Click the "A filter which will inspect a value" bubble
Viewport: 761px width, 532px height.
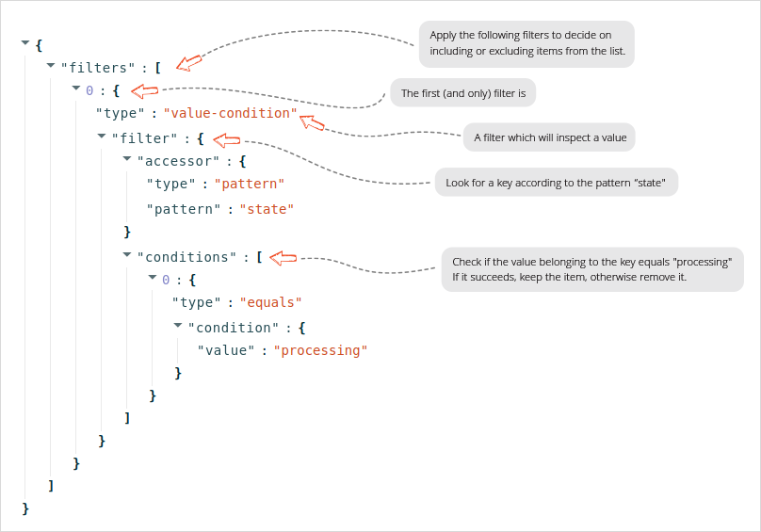coord(549,137)
